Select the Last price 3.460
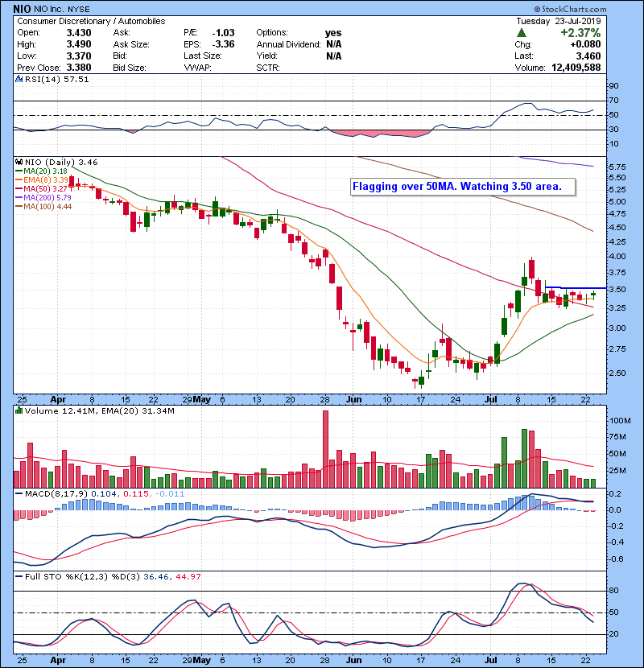The width and height of the screenshot is (644, 668). pos(588,56)
